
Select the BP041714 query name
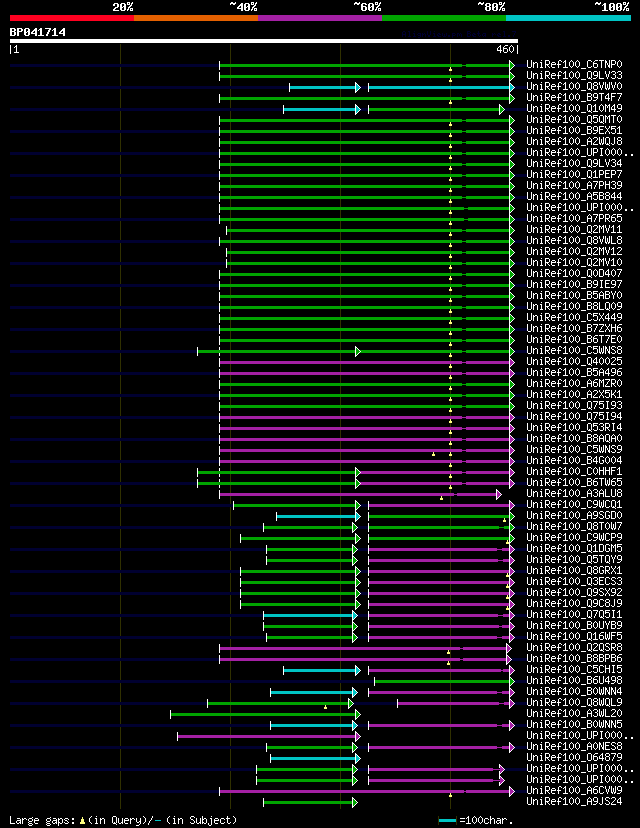point(37,32)
